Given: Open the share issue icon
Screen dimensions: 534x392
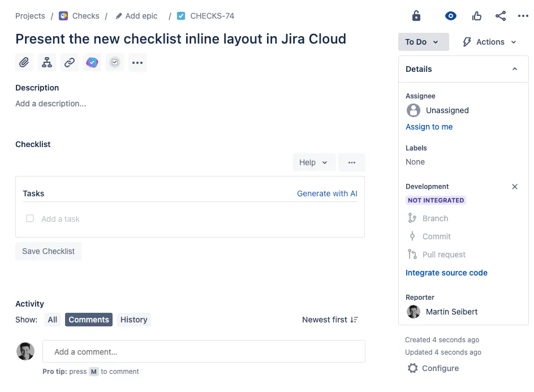Looking at the screenshot, I should tap(500, 16).
